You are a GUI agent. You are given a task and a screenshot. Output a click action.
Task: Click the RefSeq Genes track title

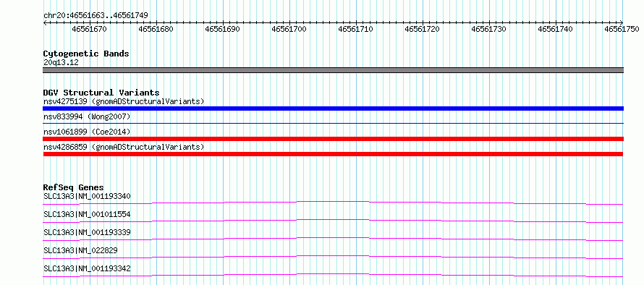74,187
